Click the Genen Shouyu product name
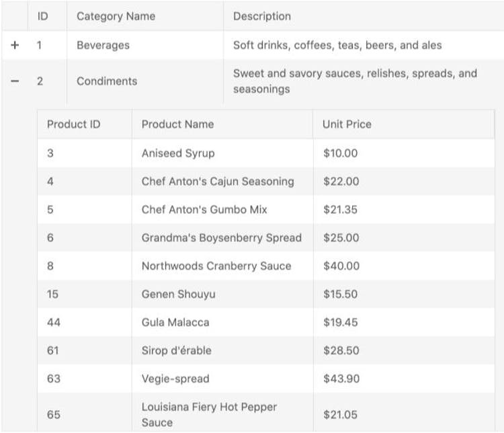The height and width of the screenshot is (433, 504). coord(178,294)
